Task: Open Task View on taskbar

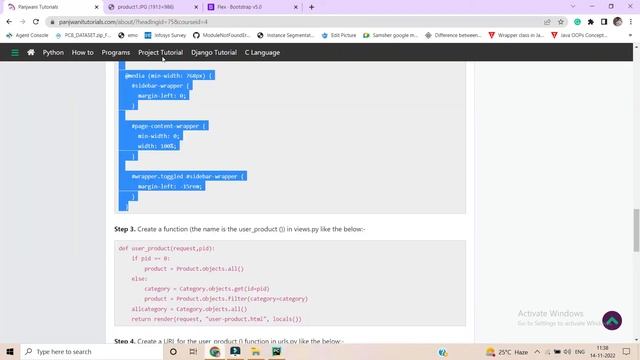Action: point(193,352)
